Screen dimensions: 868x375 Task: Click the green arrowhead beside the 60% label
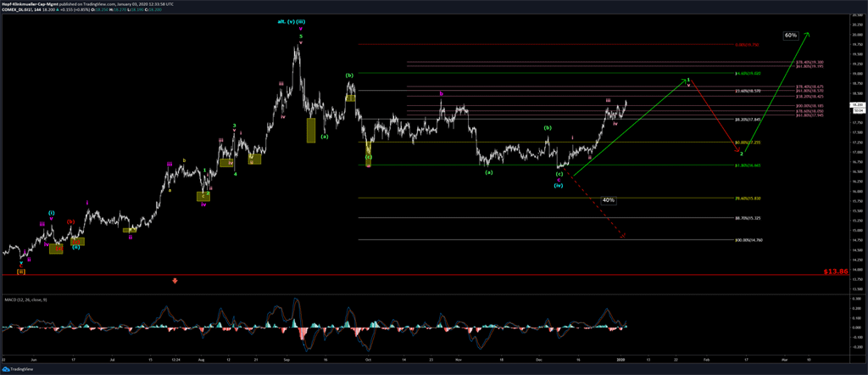pyautogui.click(x=807, y=34)
